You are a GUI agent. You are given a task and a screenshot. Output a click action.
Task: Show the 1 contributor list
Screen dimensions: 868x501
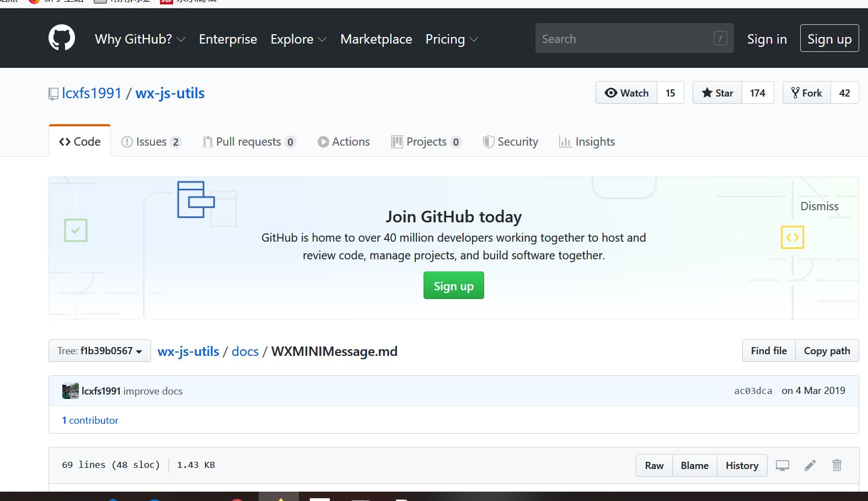click(x=90, y=420)
